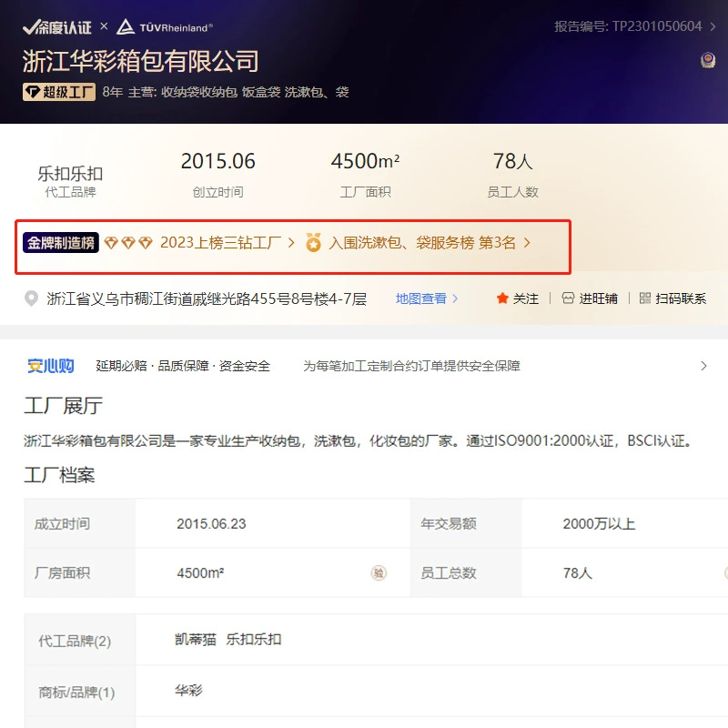Click the 进旺铺 shop icon

(x=568, y=298)
